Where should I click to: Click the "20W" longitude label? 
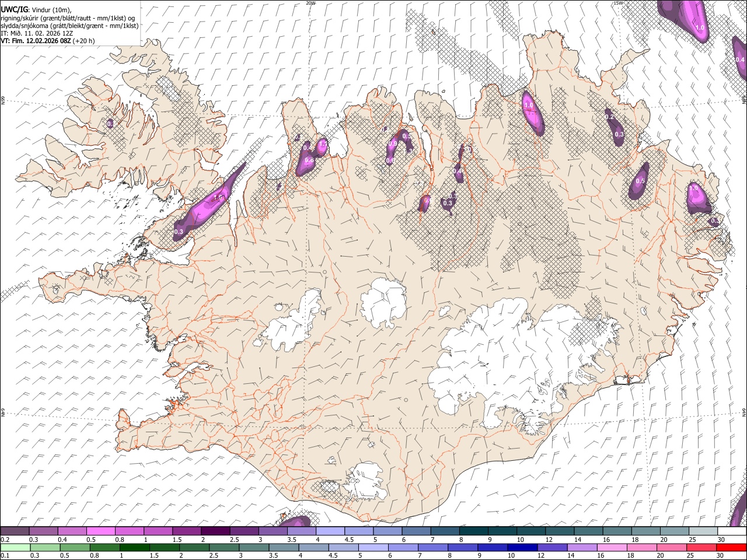310,3
